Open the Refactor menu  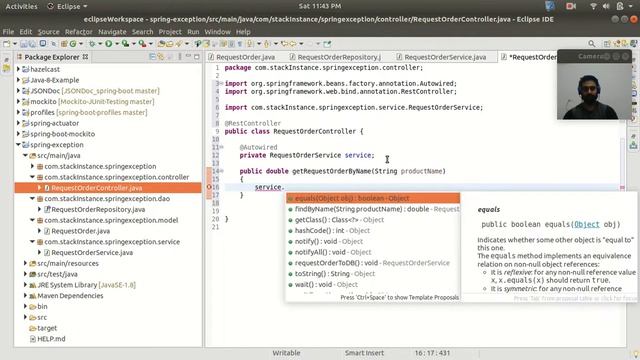pos(79,31)
